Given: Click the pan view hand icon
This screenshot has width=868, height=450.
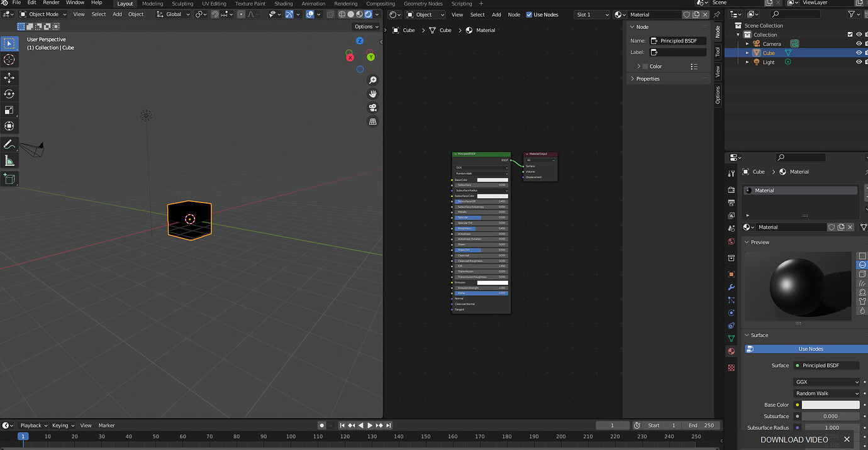Looking at the screenshot, I should pos(373,94).
